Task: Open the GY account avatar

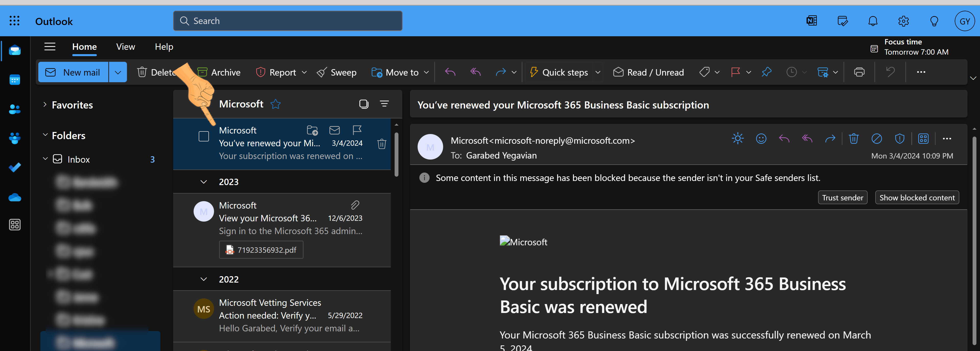Action: coord(965,21)
